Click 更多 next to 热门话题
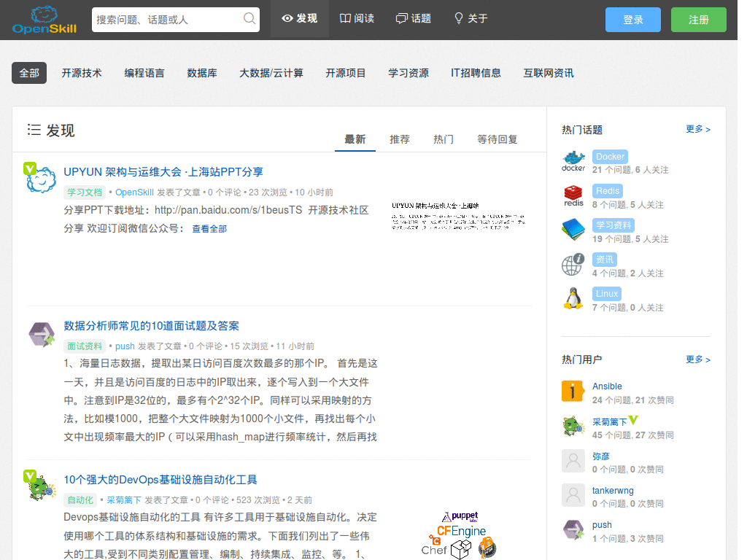The width and height of the screenshot is (747, 560). (x=698, y=129)
